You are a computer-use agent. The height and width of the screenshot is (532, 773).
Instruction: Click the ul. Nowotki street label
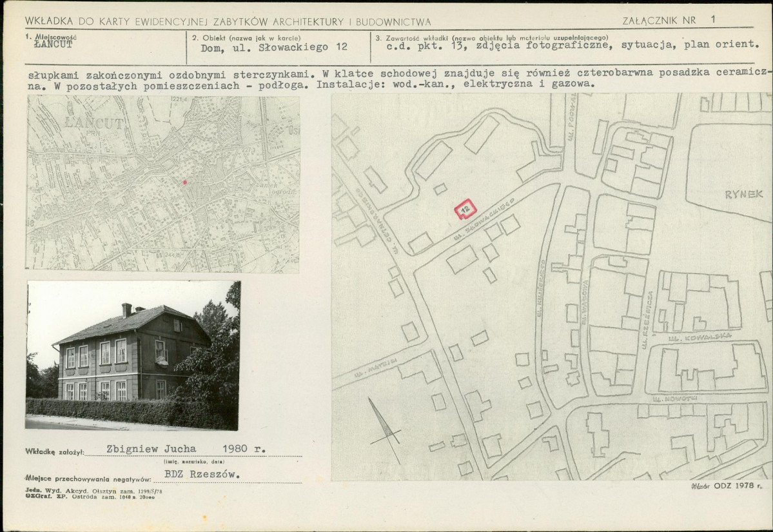(675, 399)
